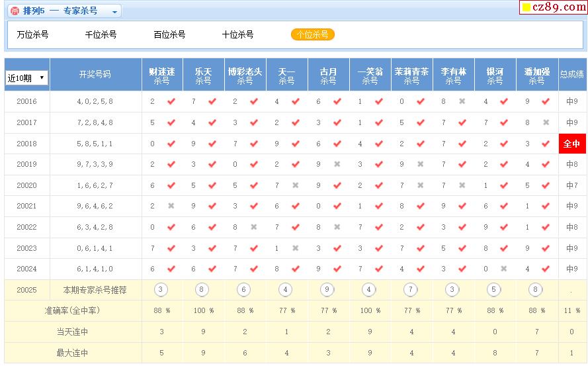Click the highlighted 个位杀号 tab

coord(313,34)
